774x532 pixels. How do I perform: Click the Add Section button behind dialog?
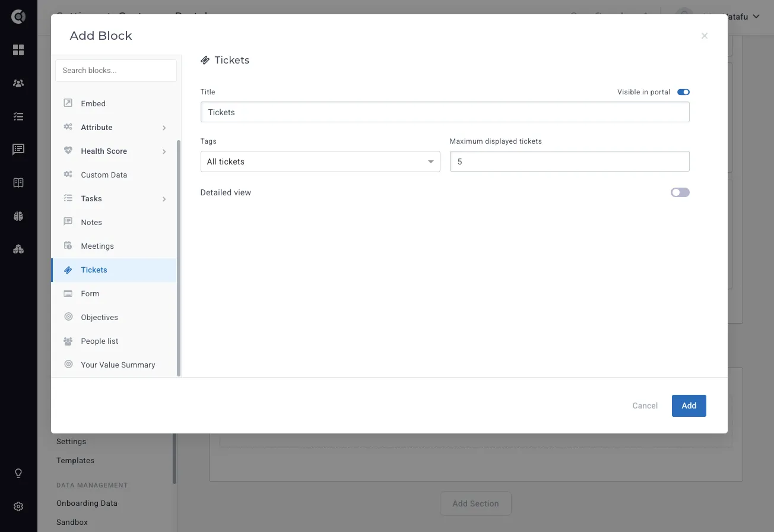[475, 503]
